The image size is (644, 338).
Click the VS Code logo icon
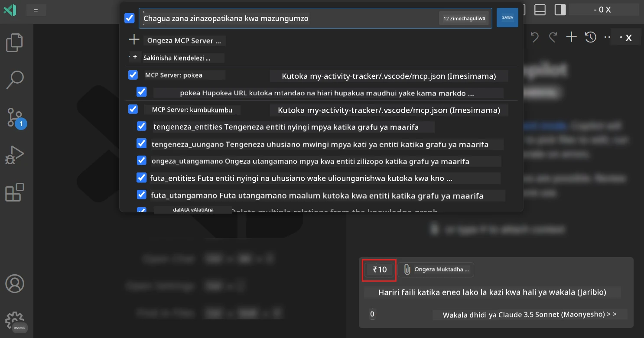pyautogui.click(x=10, y=10)
